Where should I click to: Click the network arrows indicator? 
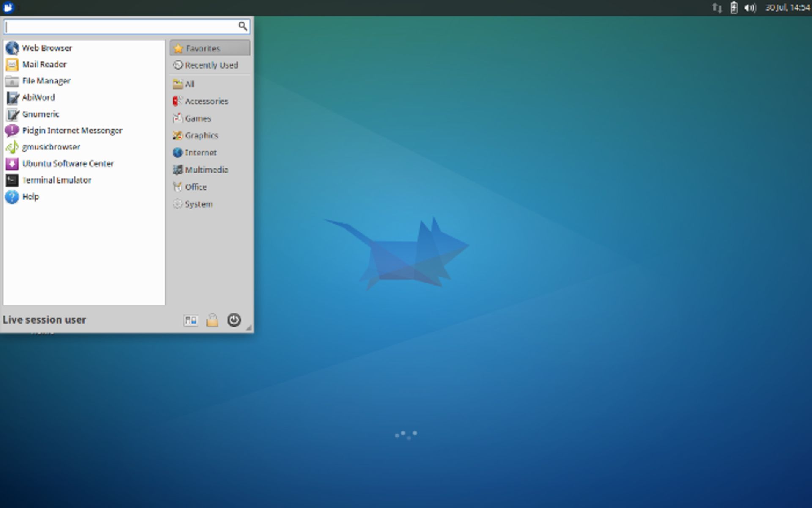[718, 7]
